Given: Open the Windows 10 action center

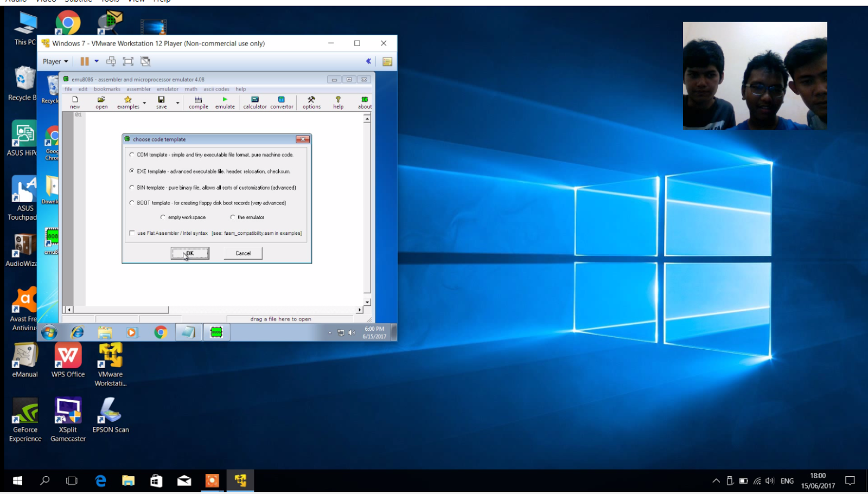Looking at the screenshot, I should tap(850, 480).
